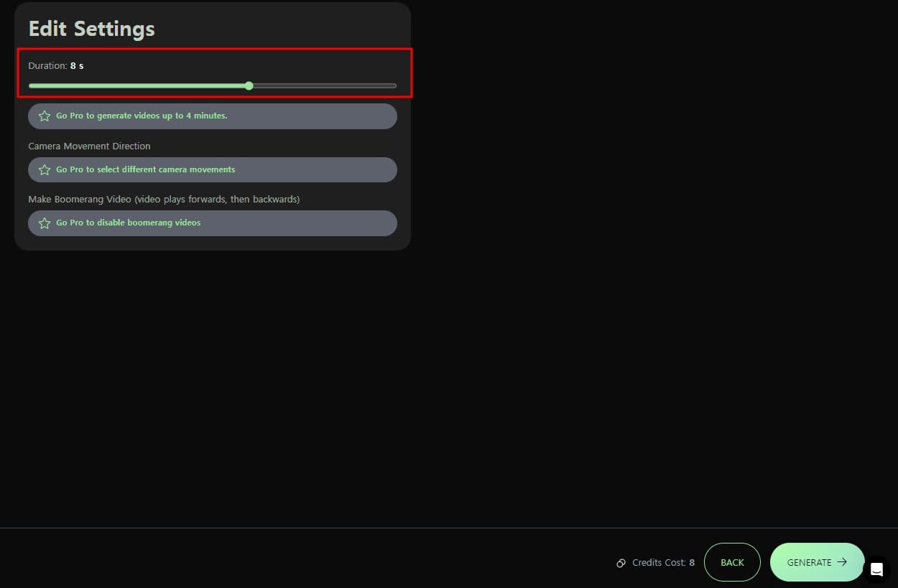898x588 pixels.
Task: Click star icon in camera movements banner
Action: point(45,169)
